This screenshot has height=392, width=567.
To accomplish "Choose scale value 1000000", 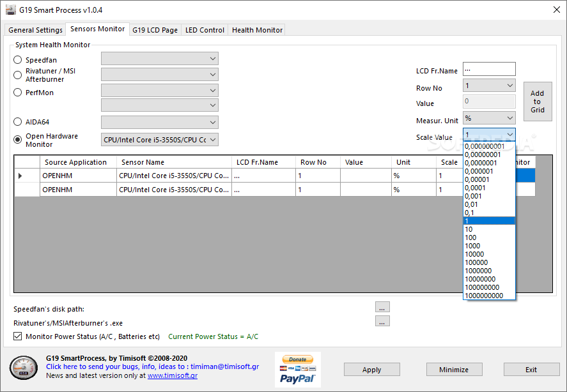I will (489, 271).
